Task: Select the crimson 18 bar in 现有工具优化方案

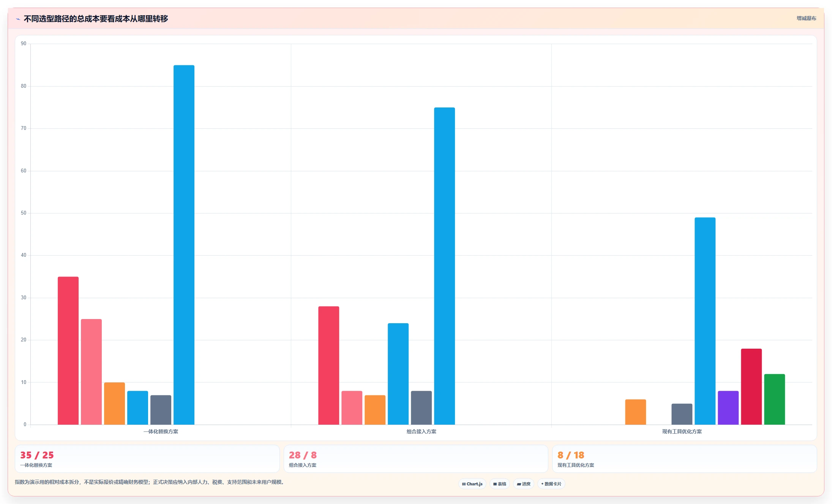Action: [751, 387]
